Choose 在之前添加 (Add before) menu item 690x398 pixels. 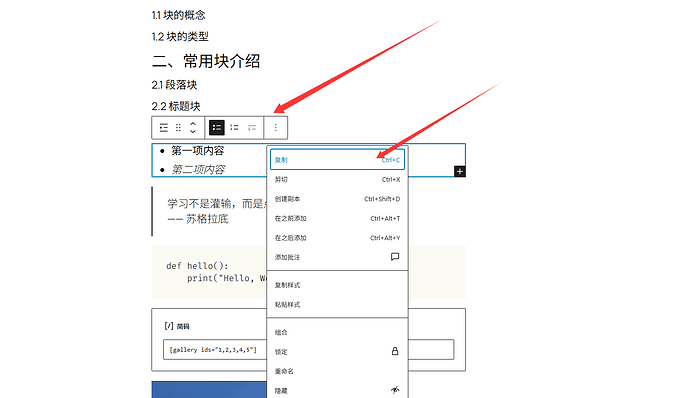click(338, 218)
